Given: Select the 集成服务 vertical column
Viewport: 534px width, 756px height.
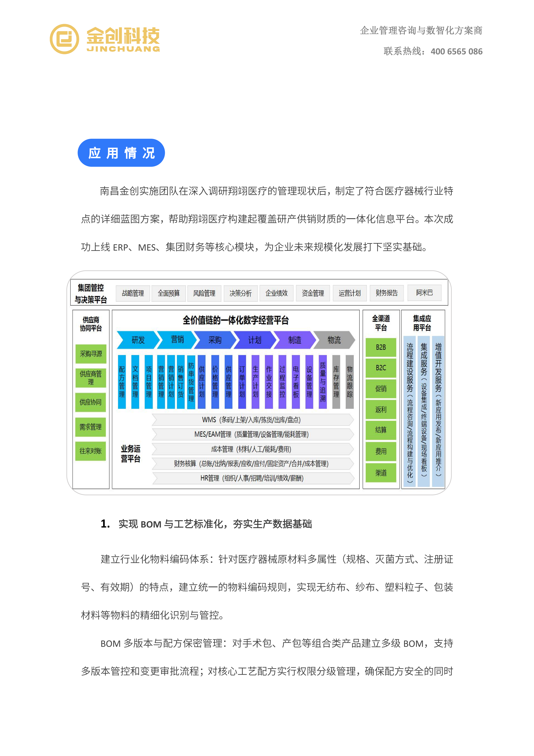Looking at the screenshot, I should (x=424, y=411).
